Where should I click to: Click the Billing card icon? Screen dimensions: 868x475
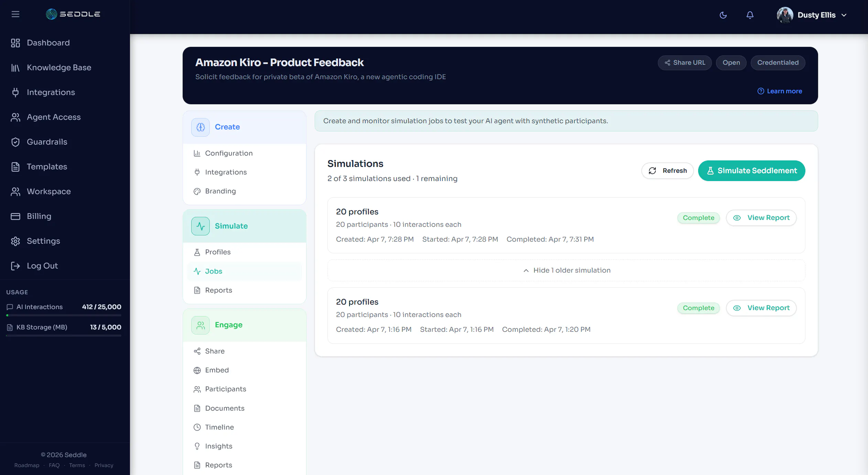click(15, 216)
